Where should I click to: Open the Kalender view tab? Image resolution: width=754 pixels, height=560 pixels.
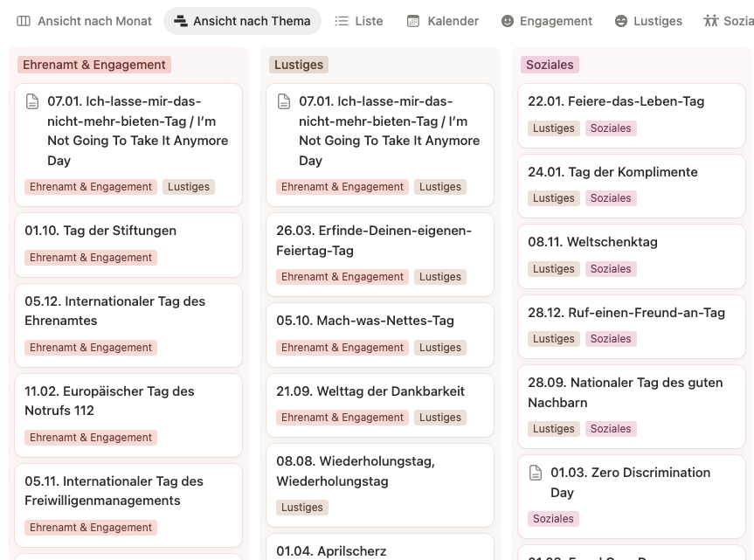(453, 21)
